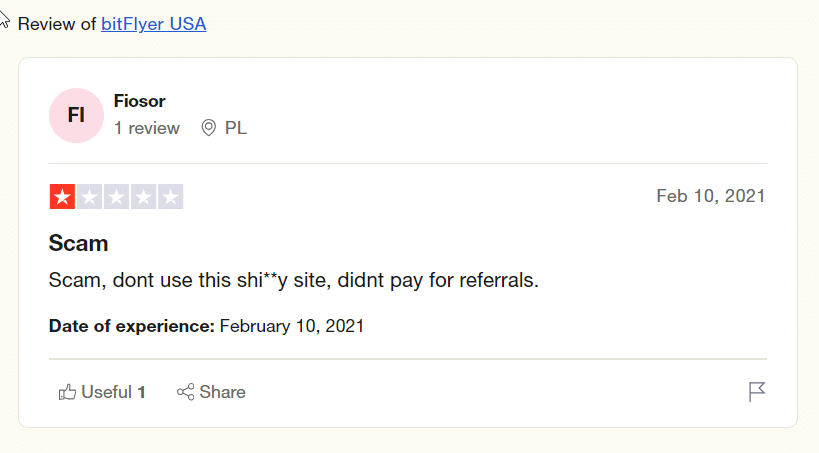
Task: Click the Feb 10, 2021 review date
Action: [710, 196]
